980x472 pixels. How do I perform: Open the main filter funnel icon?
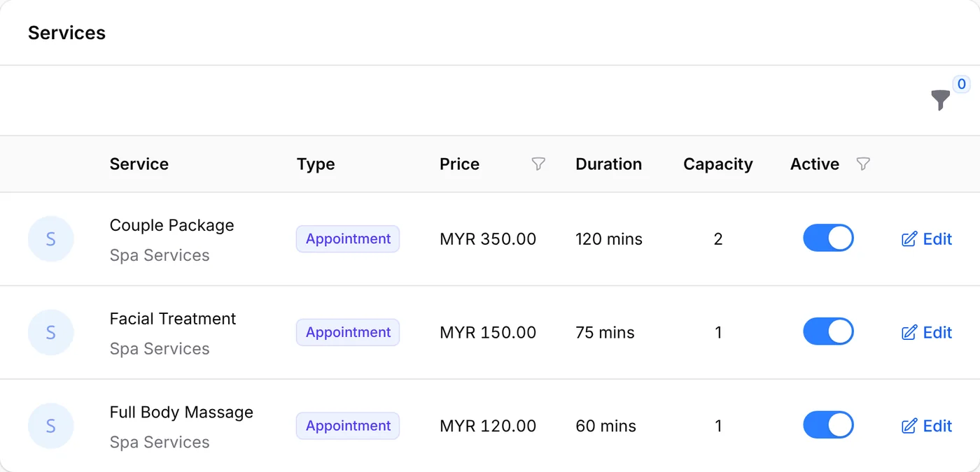(x=941, y=100)
